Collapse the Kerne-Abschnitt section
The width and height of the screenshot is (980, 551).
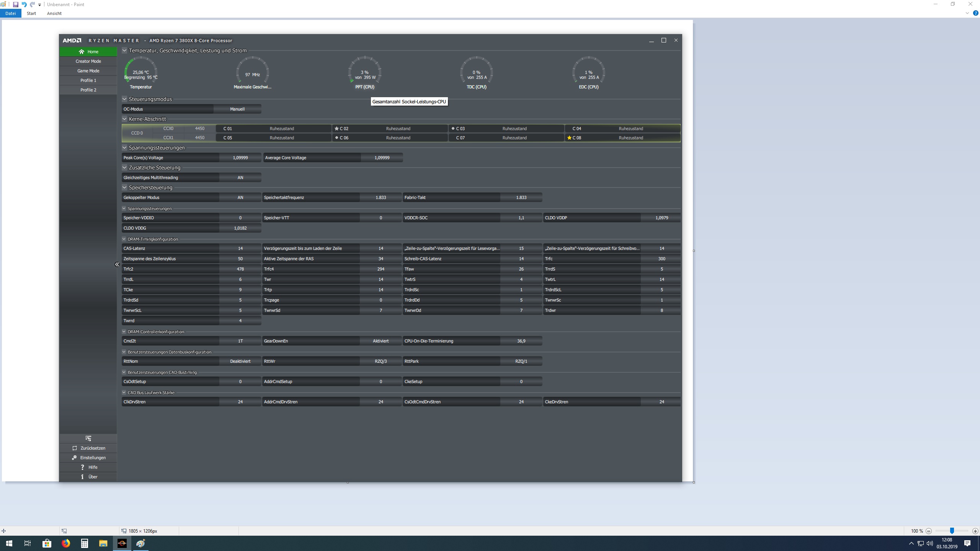124,119
